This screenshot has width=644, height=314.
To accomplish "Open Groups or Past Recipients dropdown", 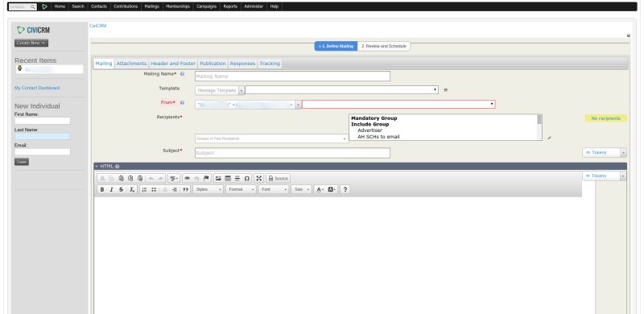I will point(271,138).
